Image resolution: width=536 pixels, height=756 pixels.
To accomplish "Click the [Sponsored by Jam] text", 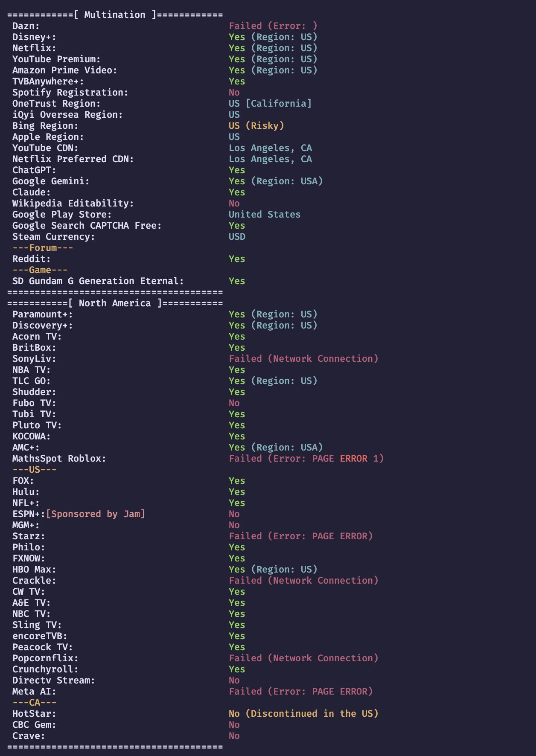I will (x=96, y=514).
